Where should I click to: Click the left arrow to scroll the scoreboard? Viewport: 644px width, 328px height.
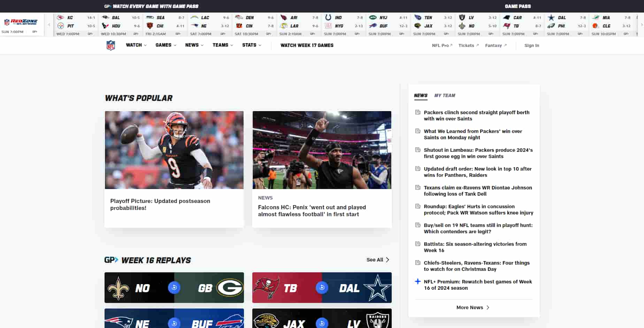[48, 25]
